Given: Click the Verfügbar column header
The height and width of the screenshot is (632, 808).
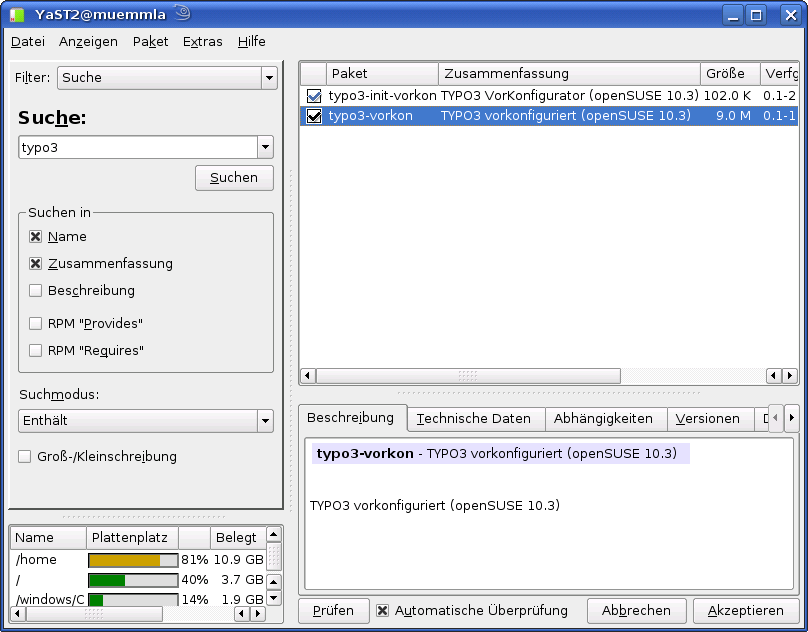Looking at the screenshot, I should point(780,74).
